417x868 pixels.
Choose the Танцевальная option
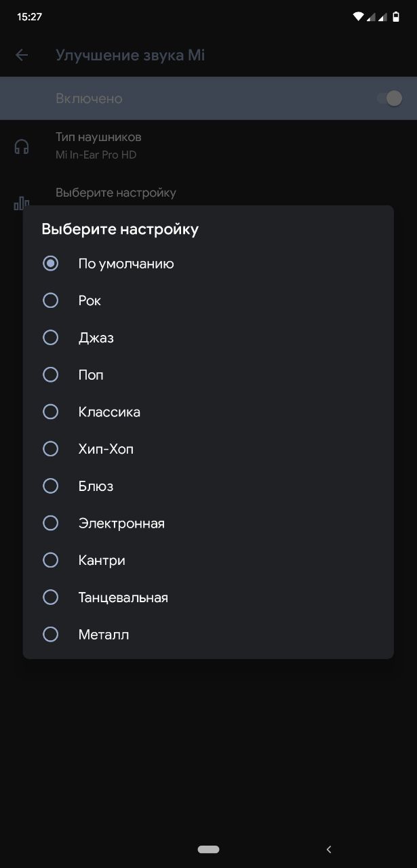(x=208, y=597)
